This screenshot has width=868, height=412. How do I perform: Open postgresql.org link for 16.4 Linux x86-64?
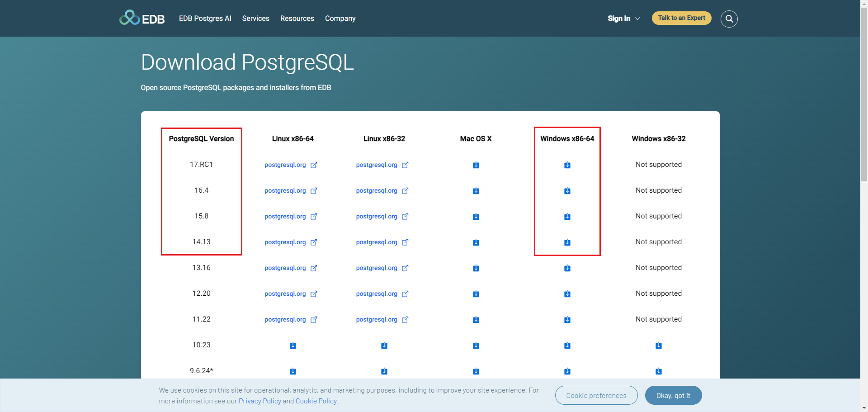coord(291,191)
